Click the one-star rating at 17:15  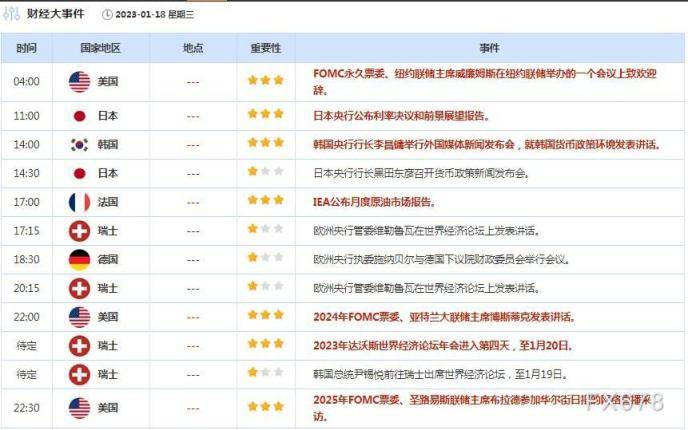pos(265,229)
